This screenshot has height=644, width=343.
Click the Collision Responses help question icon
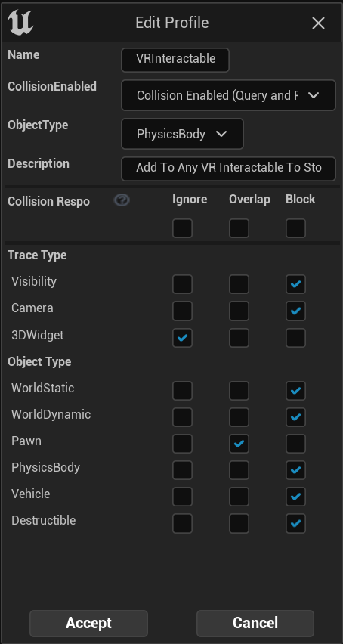tap(122, 200)
